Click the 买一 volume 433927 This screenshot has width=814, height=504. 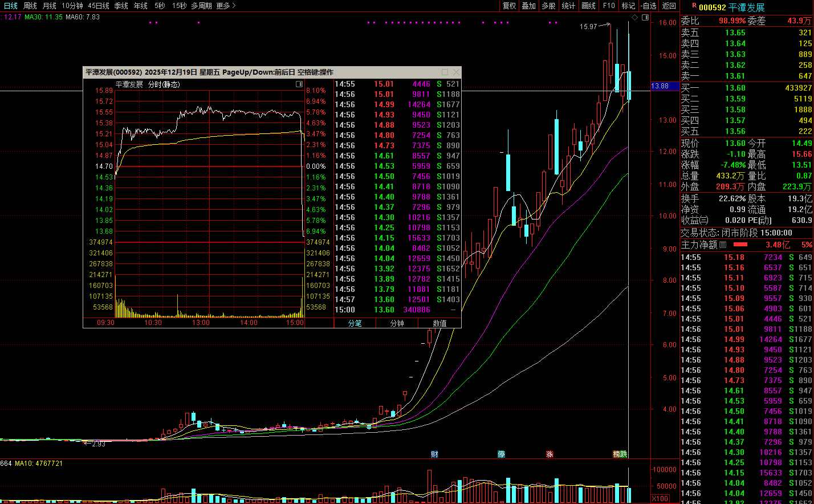pyautogui.click(x=798, y=88)
